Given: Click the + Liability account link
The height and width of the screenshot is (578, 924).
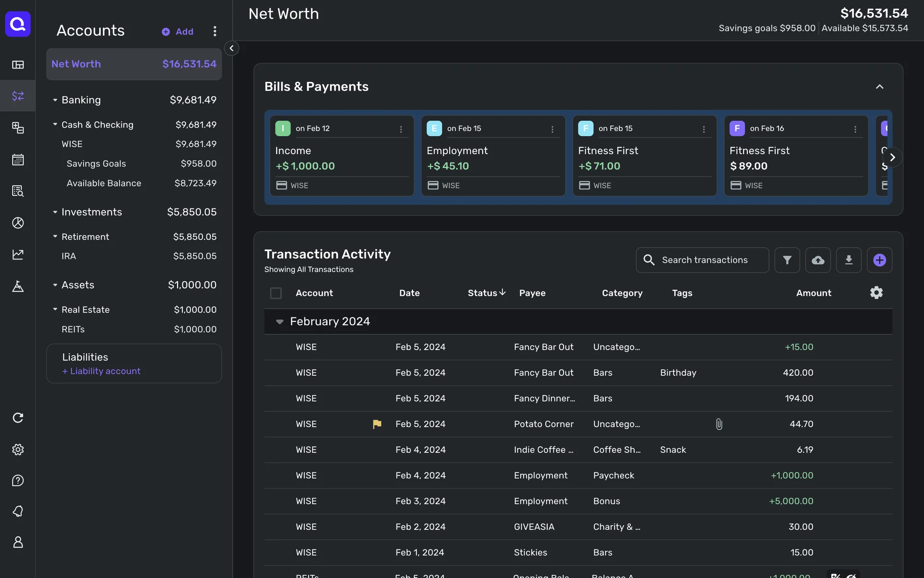Looking at the screenshot, I should 101,371.
